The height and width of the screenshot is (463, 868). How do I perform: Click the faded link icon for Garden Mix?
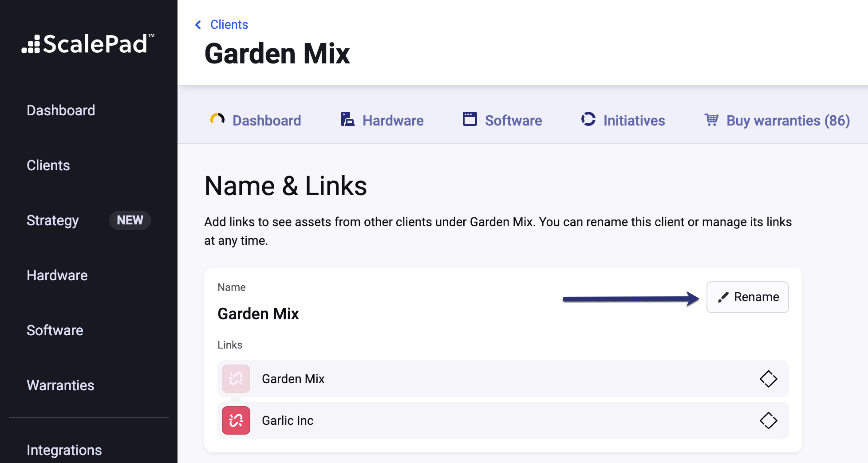point(236,379)
